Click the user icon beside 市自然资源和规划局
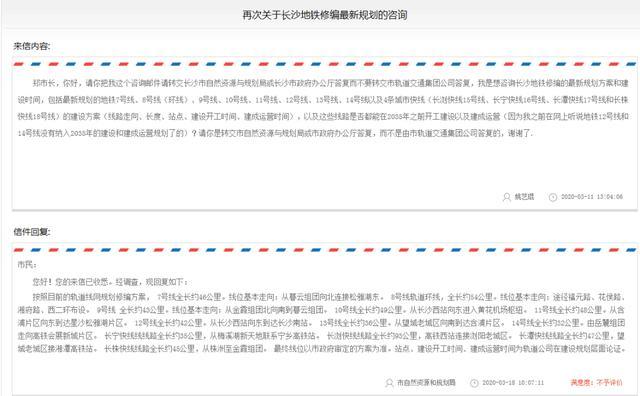 389,383
